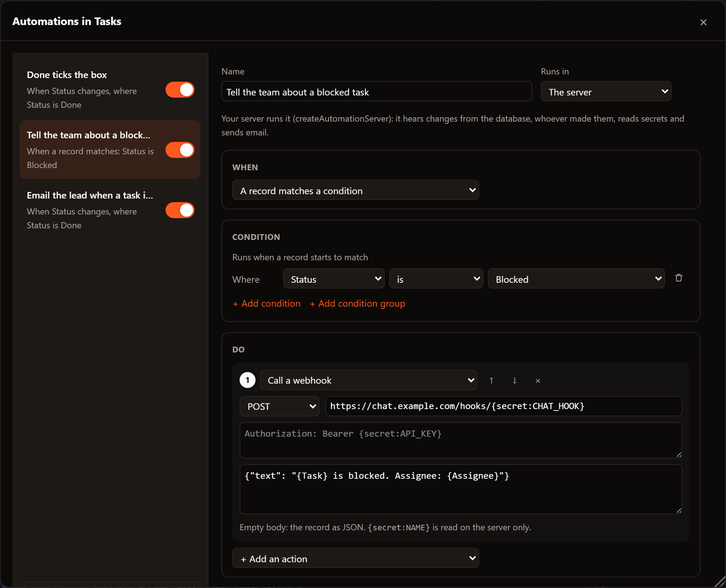Move the webhook action up
Viewport: 726px width, 588px height.
click(491, 380)
